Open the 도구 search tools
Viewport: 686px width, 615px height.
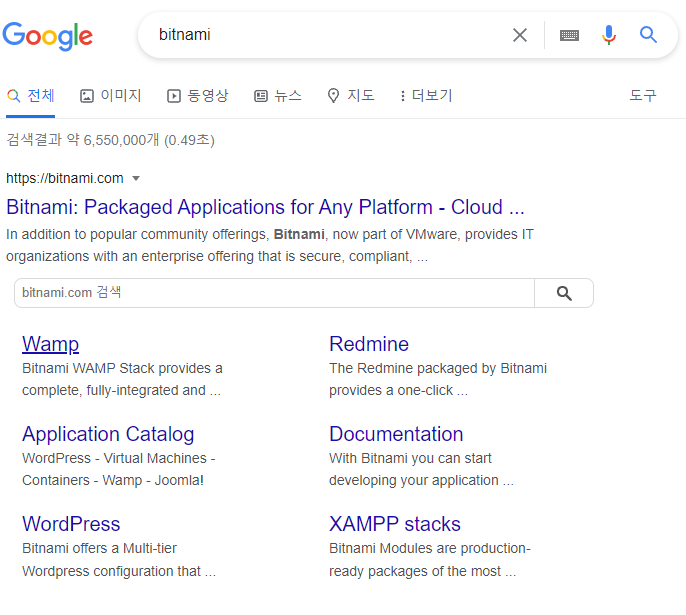click(643, 95)
